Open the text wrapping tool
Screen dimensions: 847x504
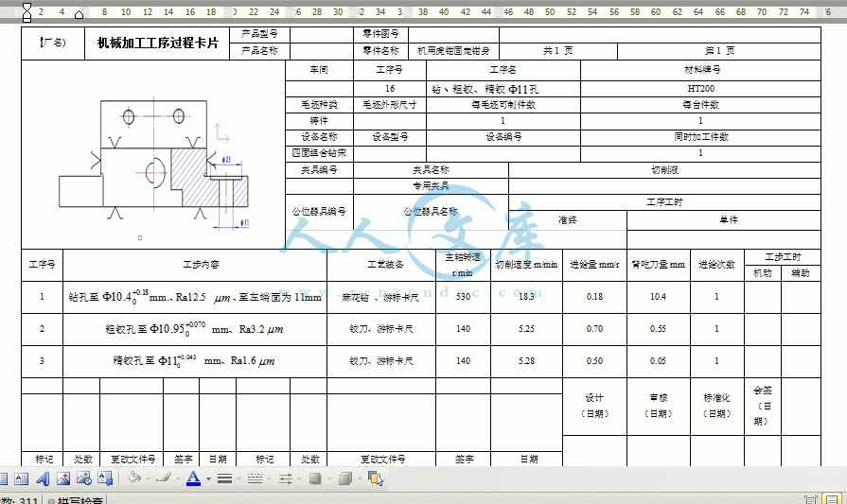click(x=105, y=478)
